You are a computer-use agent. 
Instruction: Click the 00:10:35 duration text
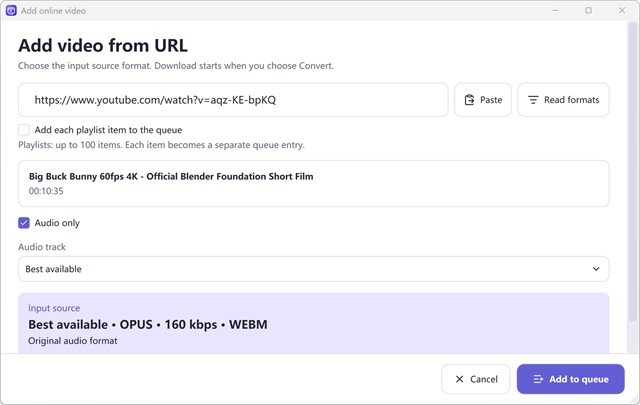(x=46, y=191)
